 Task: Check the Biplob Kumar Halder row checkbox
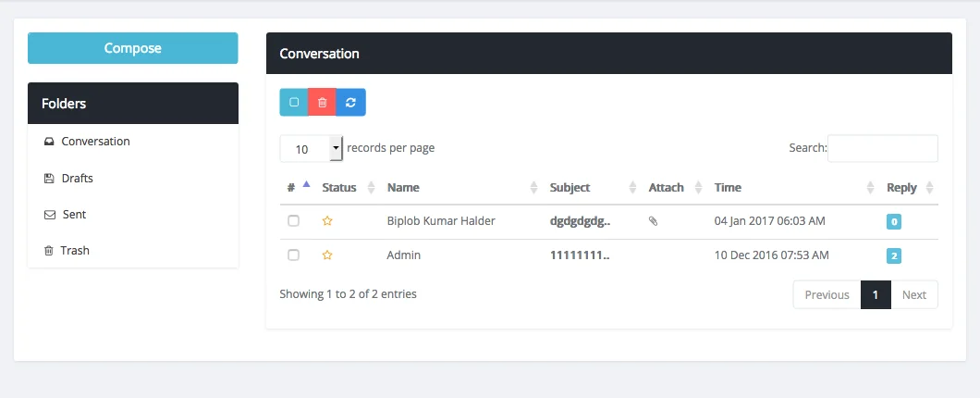293,221
